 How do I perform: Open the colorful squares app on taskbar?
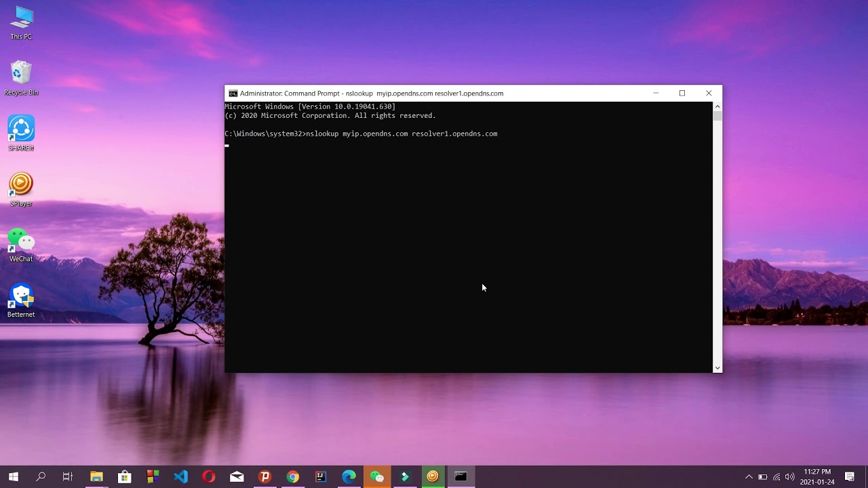pyautogui.click(x=153, y=477)
